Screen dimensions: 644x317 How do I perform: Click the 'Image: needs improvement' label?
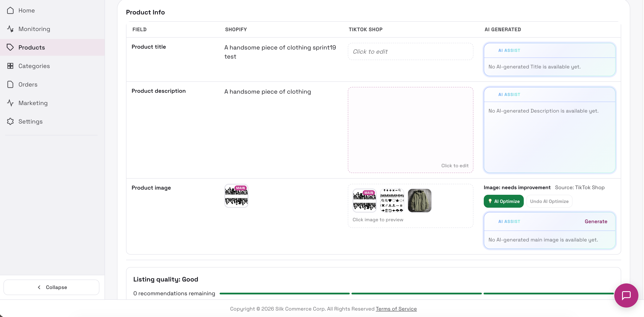coord(517,187)
